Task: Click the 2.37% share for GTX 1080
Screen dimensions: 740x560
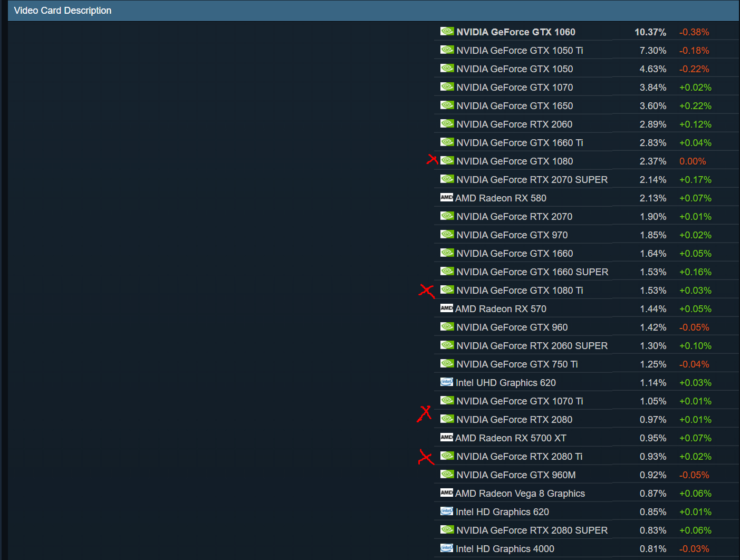Action: [653, 161]
